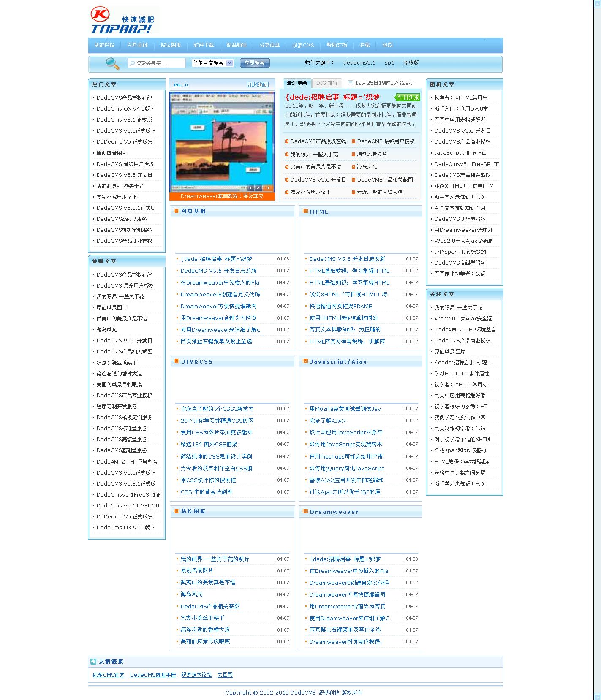Open 织梦CMS in the navigation bar

(x=303, y=45)
